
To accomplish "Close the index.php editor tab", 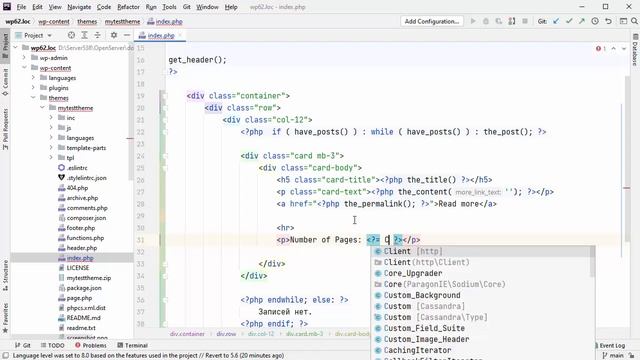I will point(180,36).
